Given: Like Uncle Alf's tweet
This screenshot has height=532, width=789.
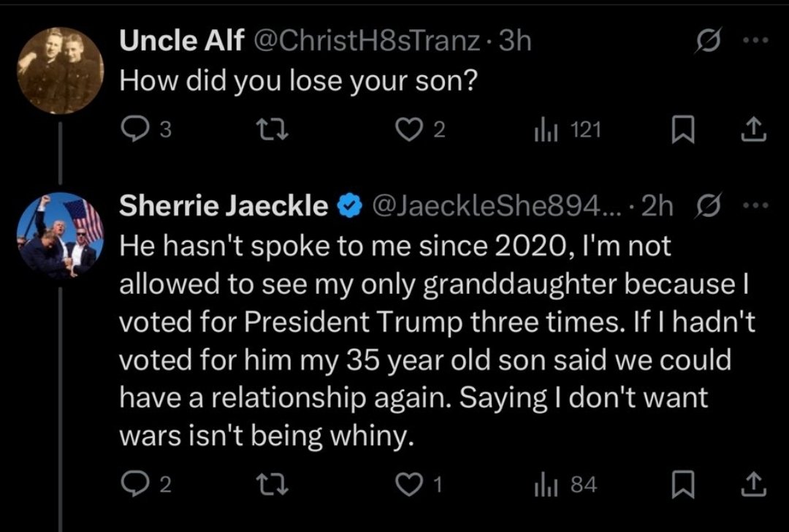Looking at the screenshot, I should 405,130.
